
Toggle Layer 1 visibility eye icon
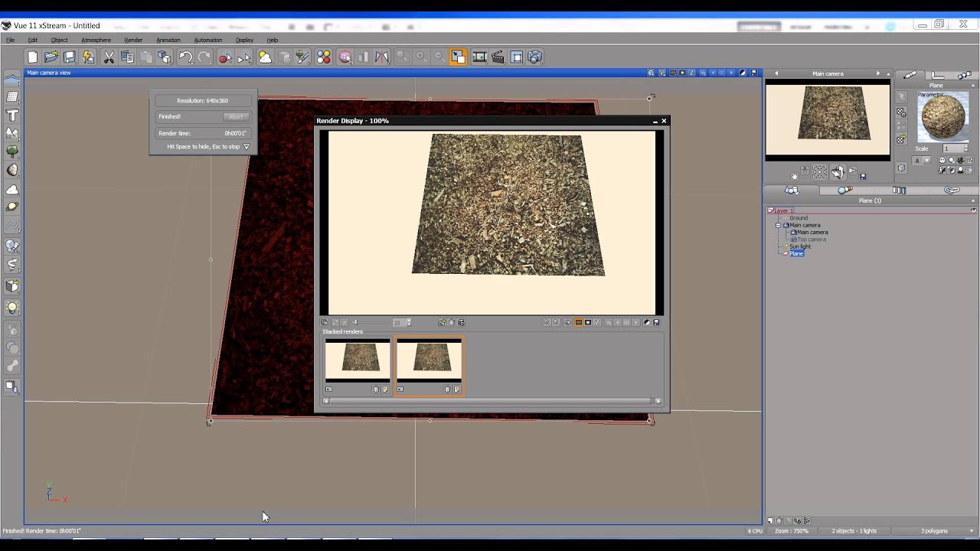973,210
